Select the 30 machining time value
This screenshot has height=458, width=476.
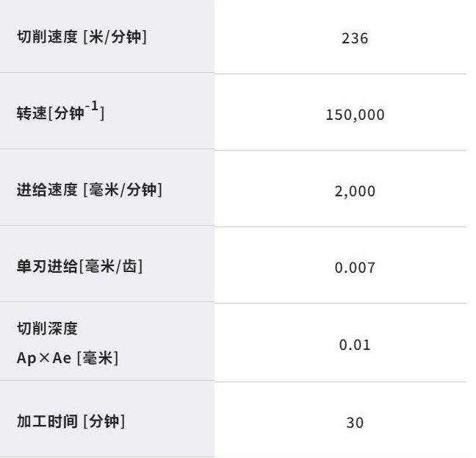(355, 423)
